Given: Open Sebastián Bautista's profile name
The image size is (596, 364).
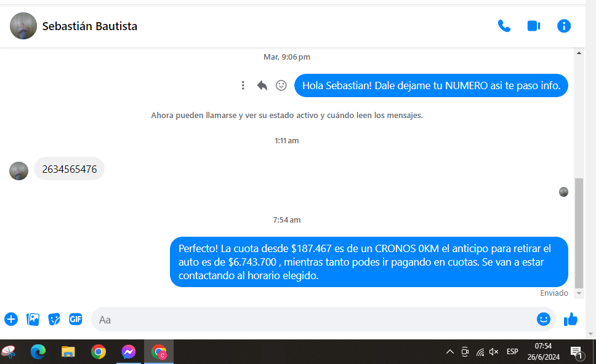Looking at the screenshot, I should [x=89, y=26].
